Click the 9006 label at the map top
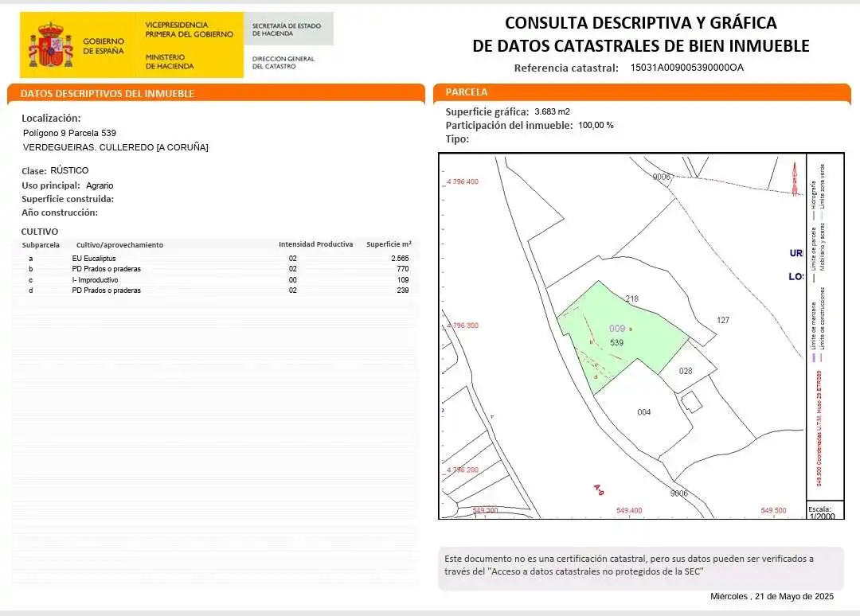 tap(662, 177)
